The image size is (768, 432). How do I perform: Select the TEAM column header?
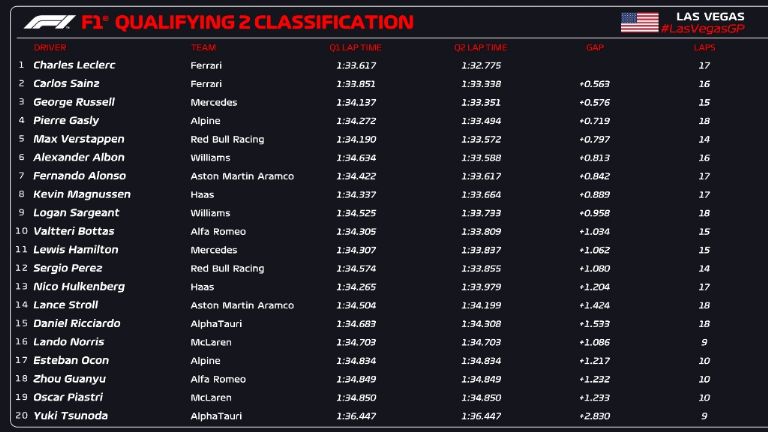203,47
